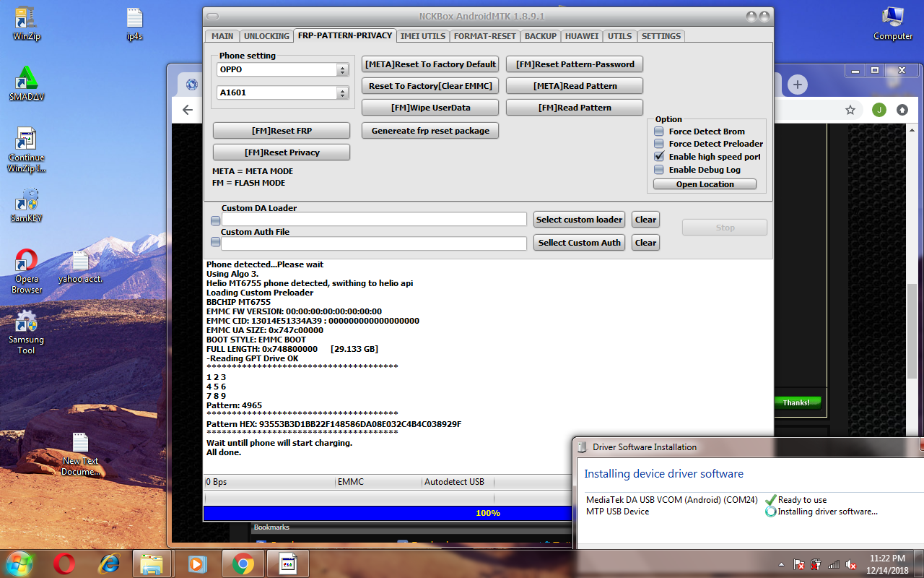This screenshot has height=578, width=924.
Task: Click [FM]Wipe UserData button
Action: click(x=430, y=108)
